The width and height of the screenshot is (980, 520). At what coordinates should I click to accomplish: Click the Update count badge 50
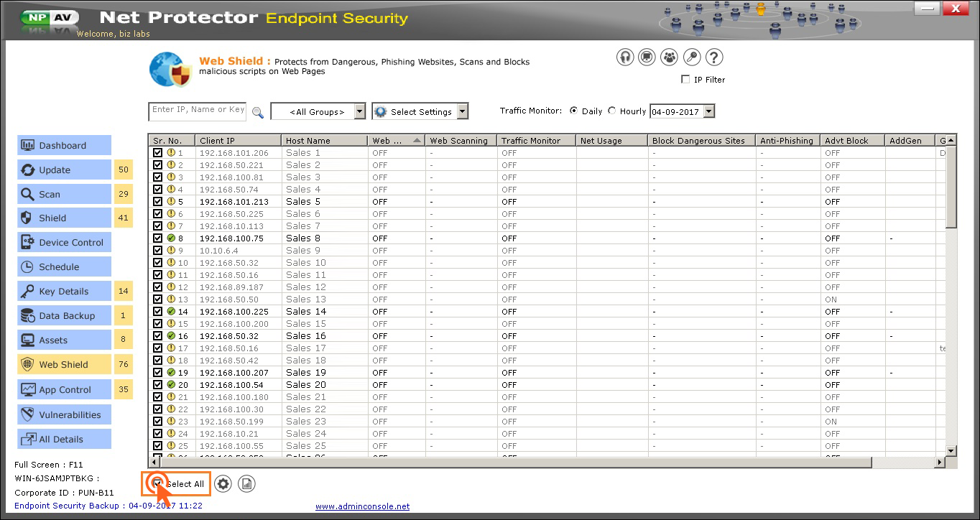point(124,170)
